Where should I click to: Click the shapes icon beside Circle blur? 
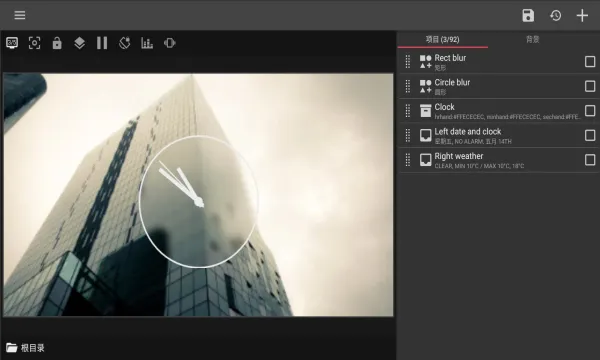[426, 86]
